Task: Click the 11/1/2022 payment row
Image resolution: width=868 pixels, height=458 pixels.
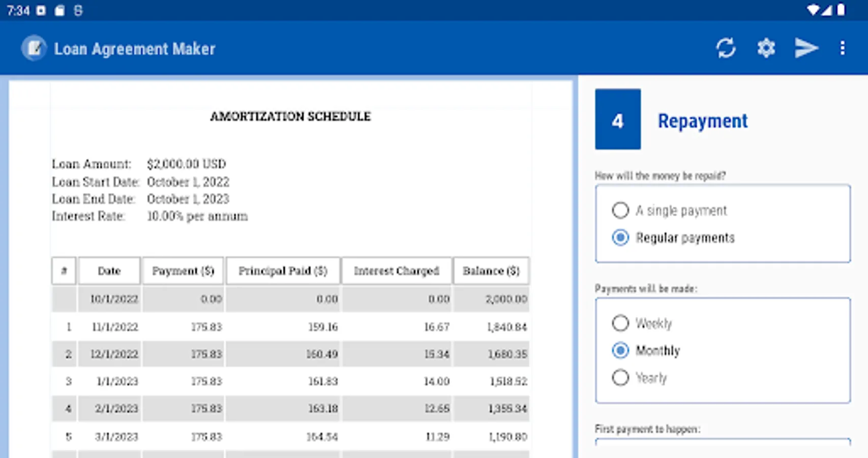Action: pyautogui.click(x=290, y=327)
